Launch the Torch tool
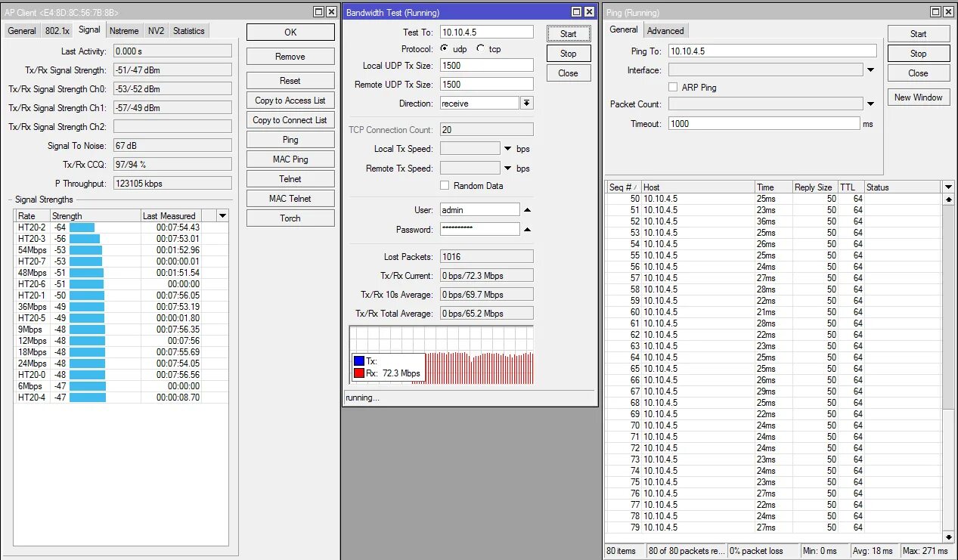The image size is (958, 560). [290, 218]
